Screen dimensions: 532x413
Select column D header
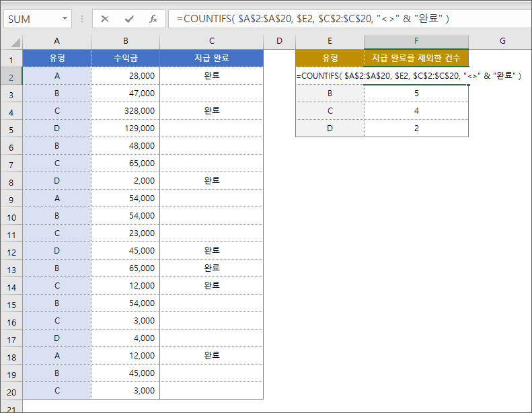pyautogui.click(x=279, y=42)
